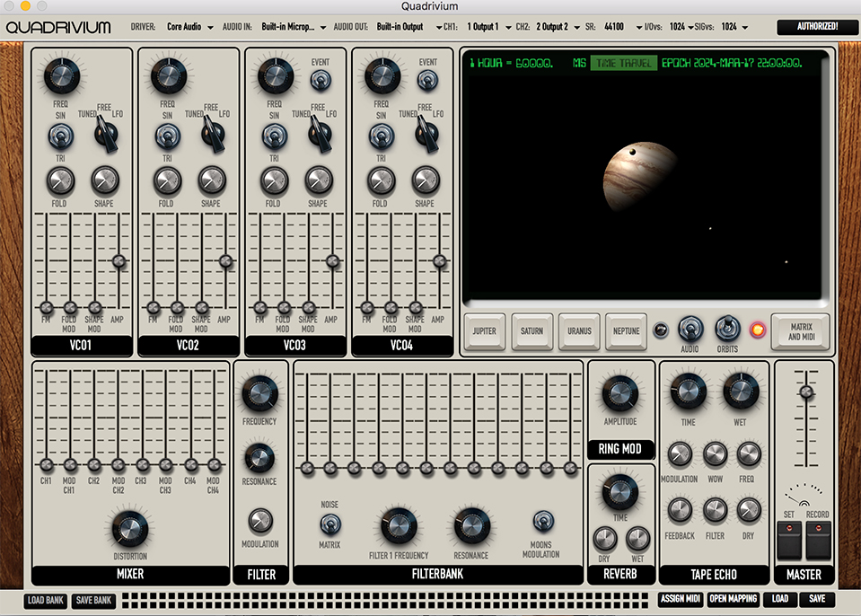
Task: Click the Reverb WET knob
Action: [x=637, y=539]
